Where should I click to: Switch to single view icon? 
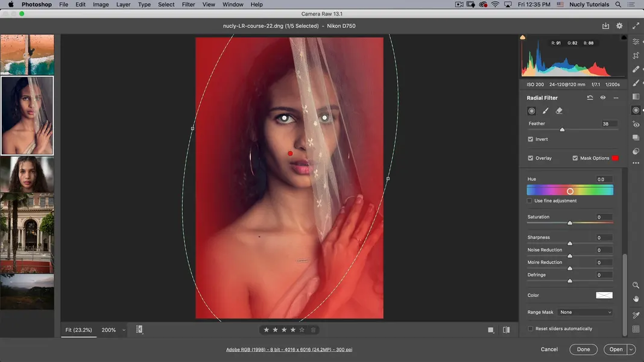tap(490, 330)
